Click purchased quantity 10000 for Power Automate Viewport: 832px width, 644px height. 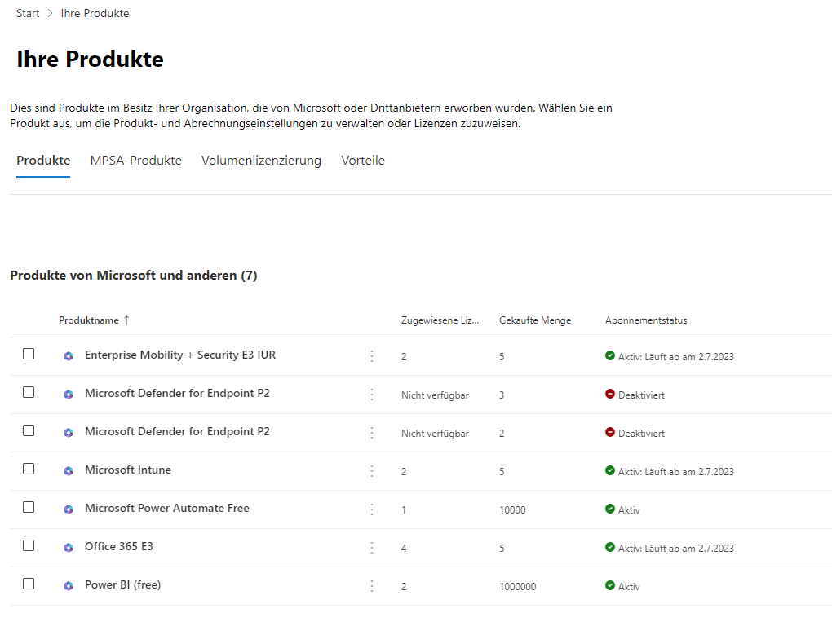coord(512,509)
